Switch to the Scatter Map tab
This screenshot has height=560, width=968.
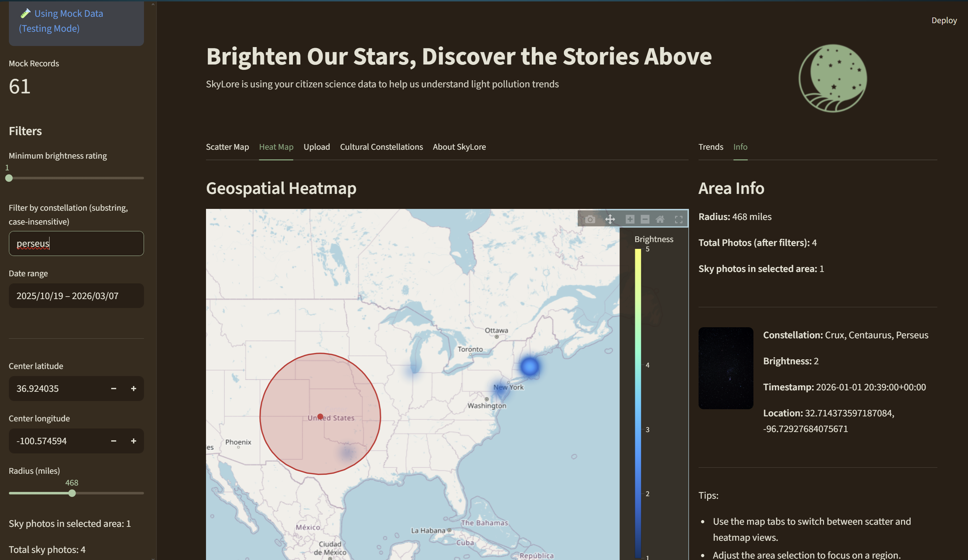pos(227,147)
